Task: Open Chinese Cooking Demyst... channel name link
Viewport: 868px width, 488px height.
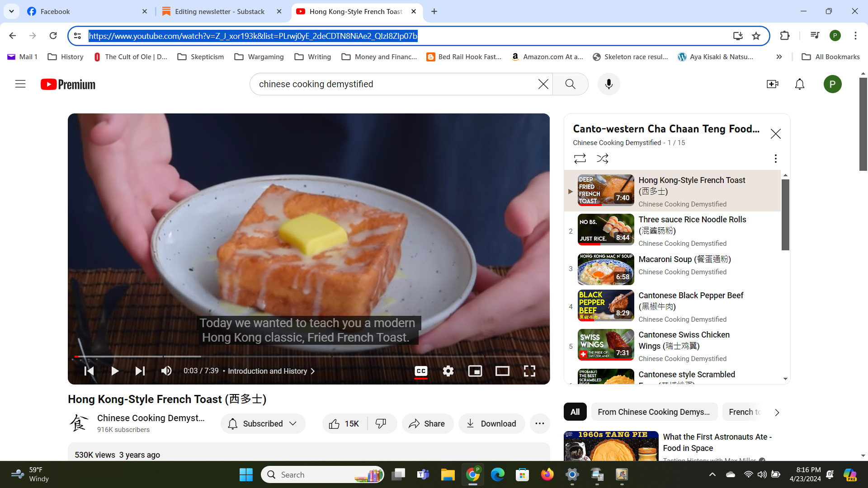Action: (x=151, y=418)
